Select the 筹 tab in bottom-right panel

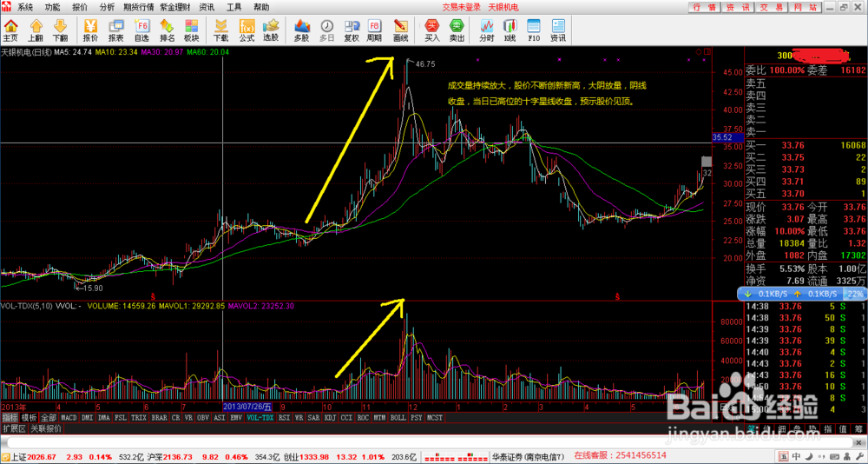click(x=858, y=429)
